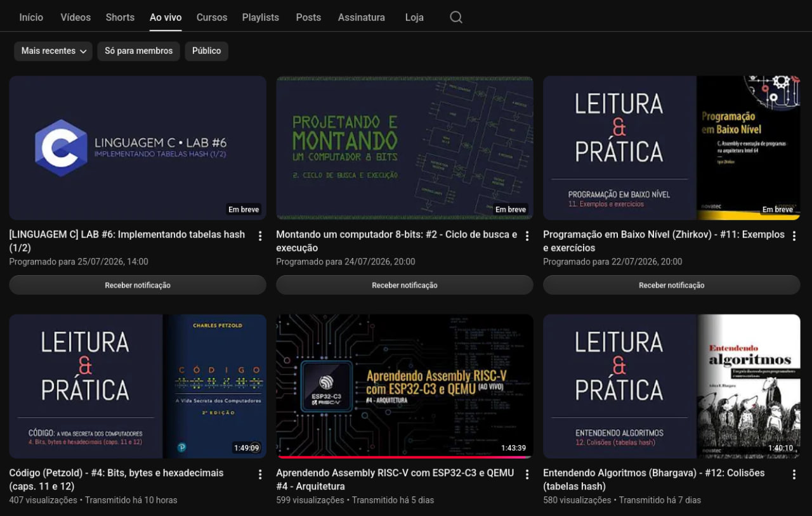Viewport: 812px width, 516px height.
Task: Click '599 visualizações • Transmitido há 5 dias'
Action: click(355, 500)
